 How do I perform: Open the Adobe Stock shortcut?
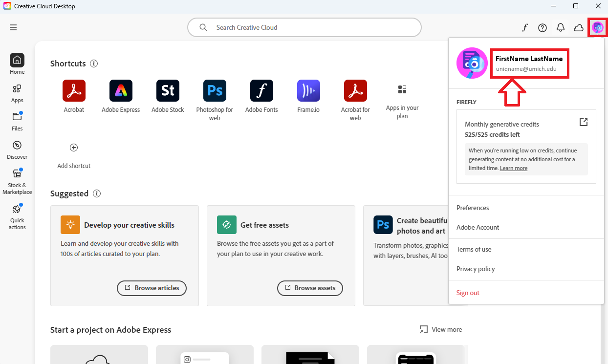[x=168, y=91]
